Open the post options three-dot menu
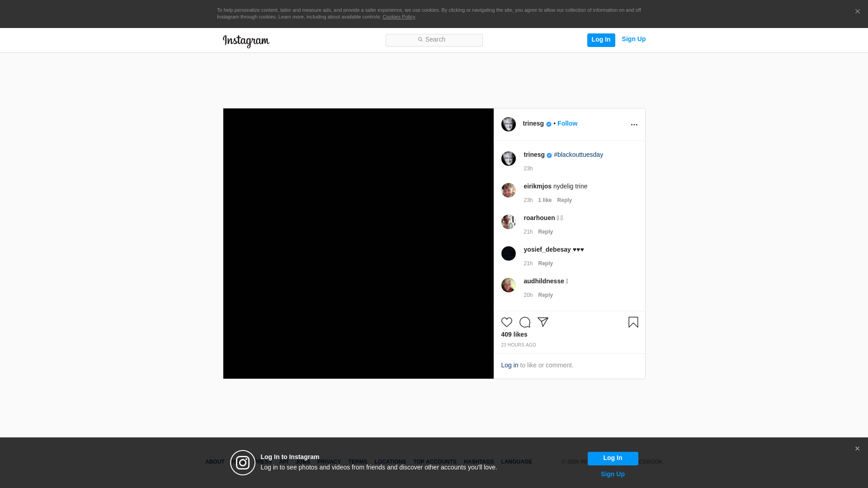868x488 pixels. tap(634, 125)
